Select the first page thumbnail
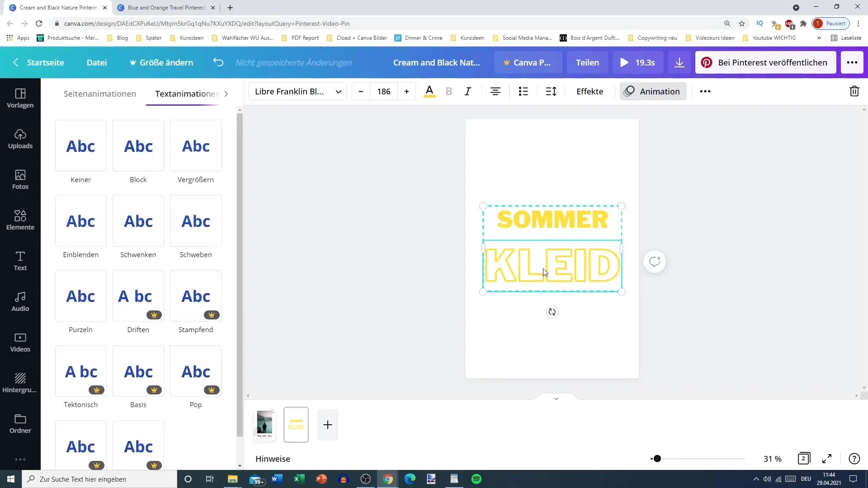 click(264, 424)
